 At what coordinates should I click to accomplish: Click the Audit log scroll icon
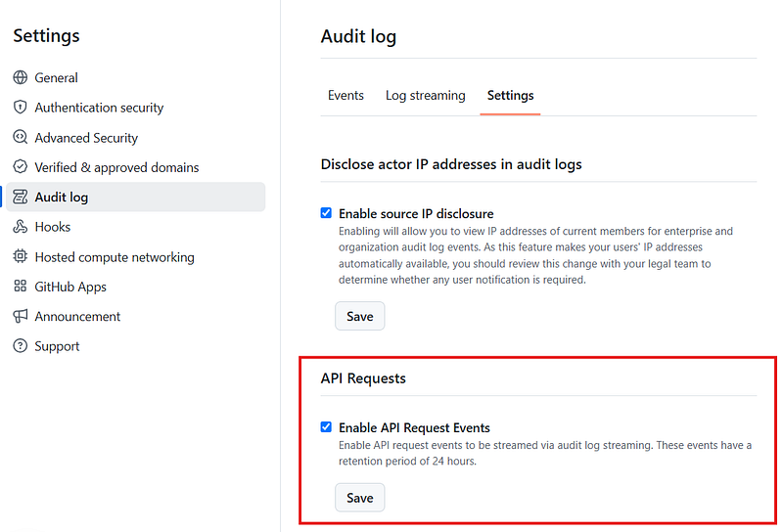pyautogui.click(x=20, y=198)
